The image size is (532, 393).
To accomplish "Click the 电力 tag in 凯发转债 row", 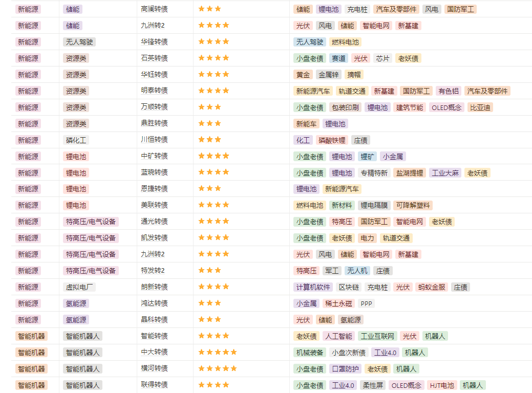I will tap(368, 238).
